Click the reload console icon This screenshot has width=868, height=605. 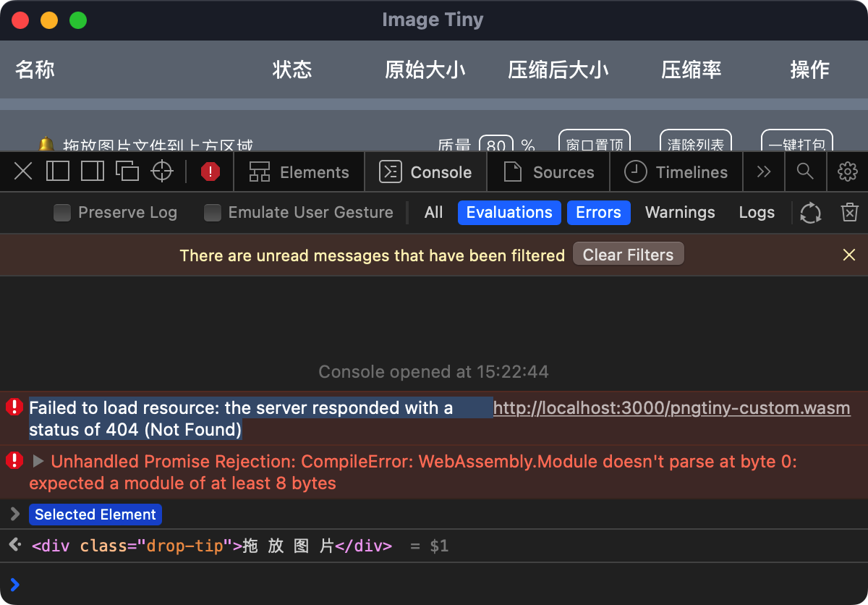811,213
